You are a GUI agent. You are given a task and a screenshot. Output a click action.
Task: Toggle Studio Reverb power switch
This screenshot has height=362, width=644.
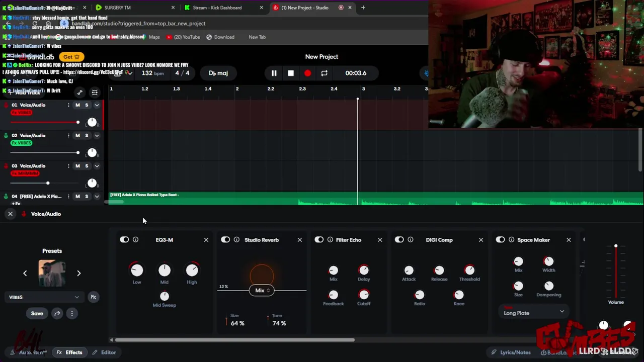click(x=225, y=240)
